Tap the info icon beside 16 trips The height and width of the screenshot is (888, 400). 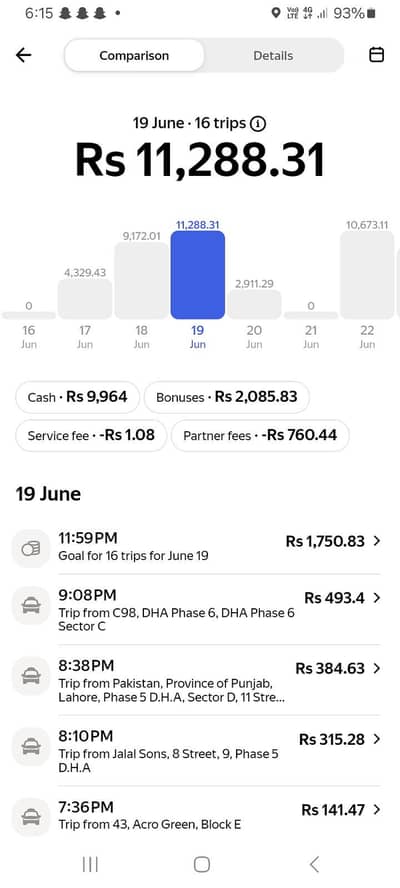click(x=258, y=123)
